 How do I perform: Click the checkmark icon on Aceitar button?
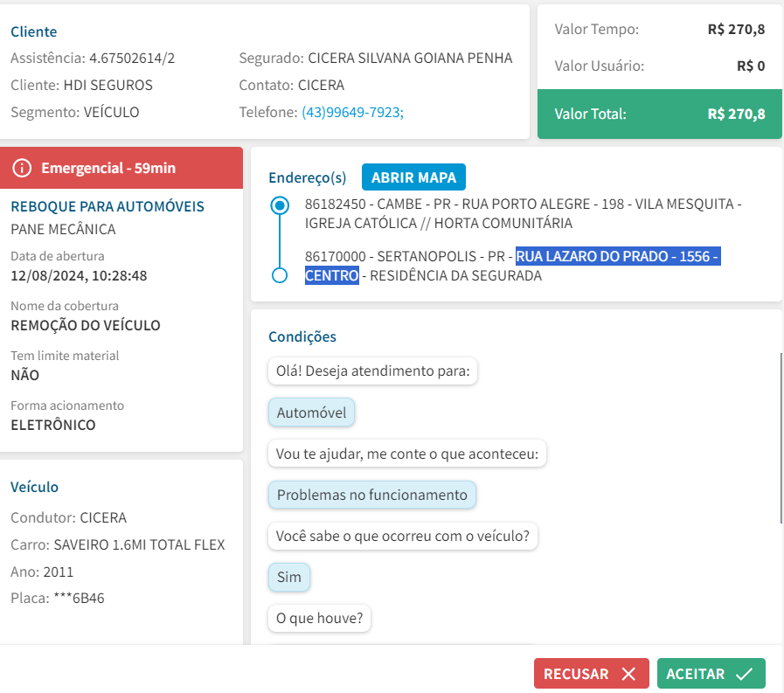coord(745,674)
